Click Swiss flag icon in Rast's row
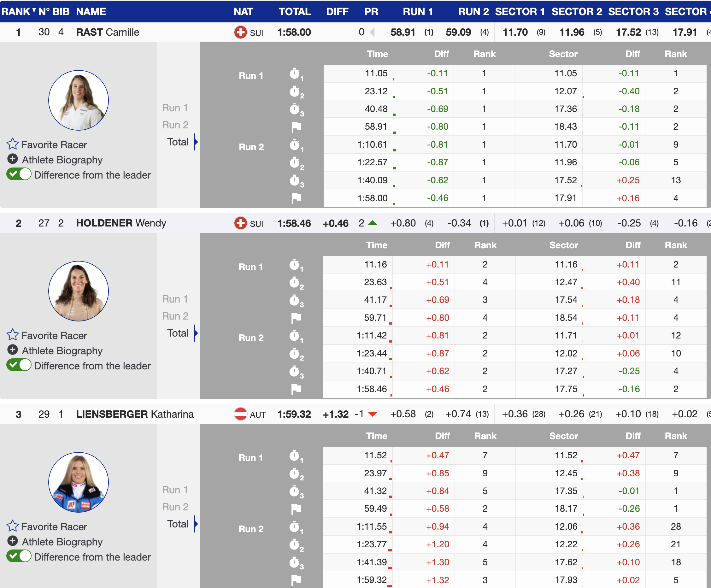This screenshot has height=588, width=711. coord(240,32)
